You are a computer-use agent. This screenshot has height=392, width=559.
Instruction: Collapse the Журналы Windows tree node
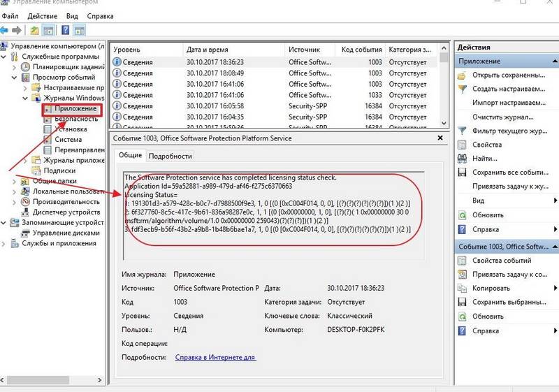[25, 98]
